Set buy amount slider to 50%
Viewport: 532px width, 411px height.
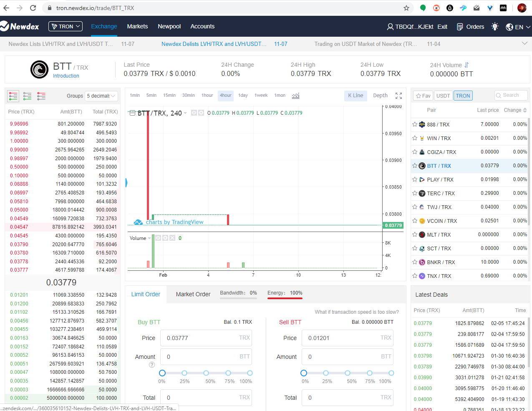coord(206,373)
